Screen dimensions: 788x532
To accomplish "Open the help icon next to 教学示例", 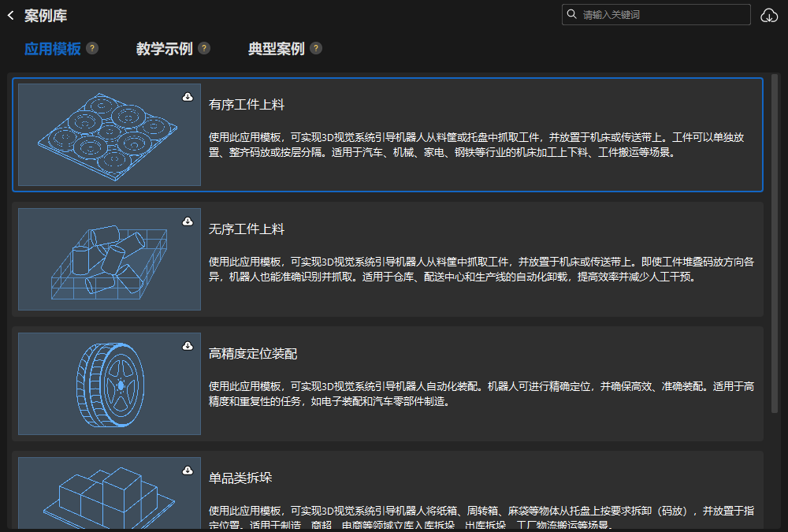I will coord(204,48).
